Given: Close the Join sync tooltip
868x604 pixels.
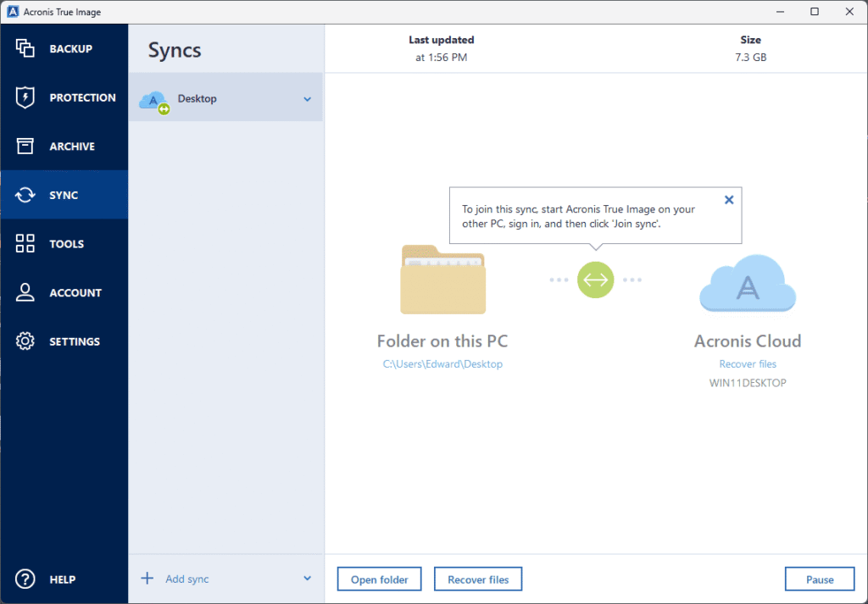Looking at the screenshot, I should point(729,200).
